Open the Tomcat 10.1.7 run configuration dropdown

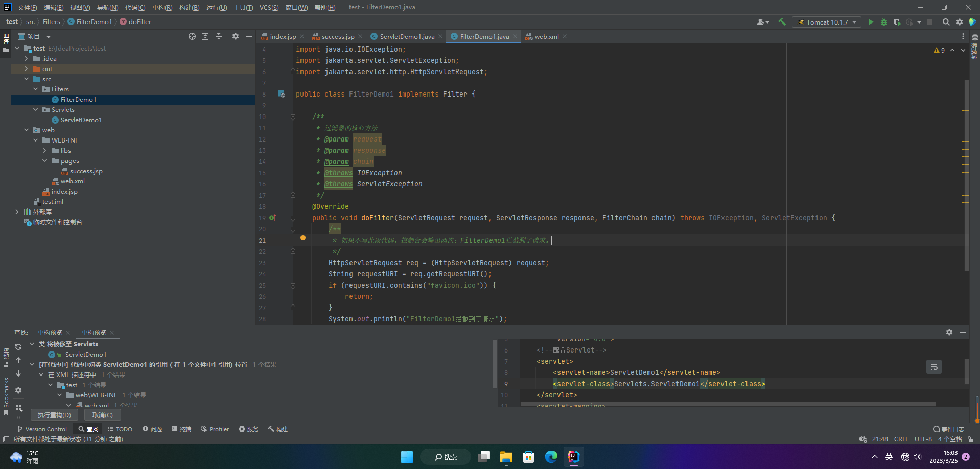click(826, 22)
